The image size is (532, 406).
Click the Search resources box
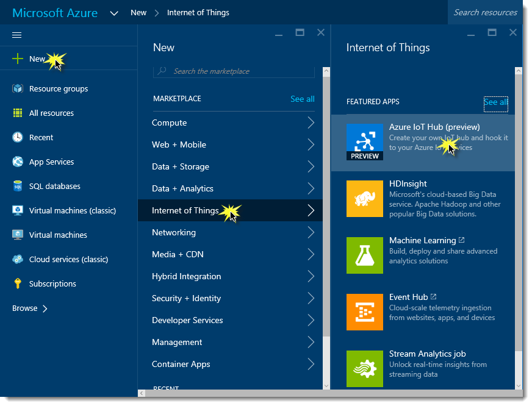[485, 13]
